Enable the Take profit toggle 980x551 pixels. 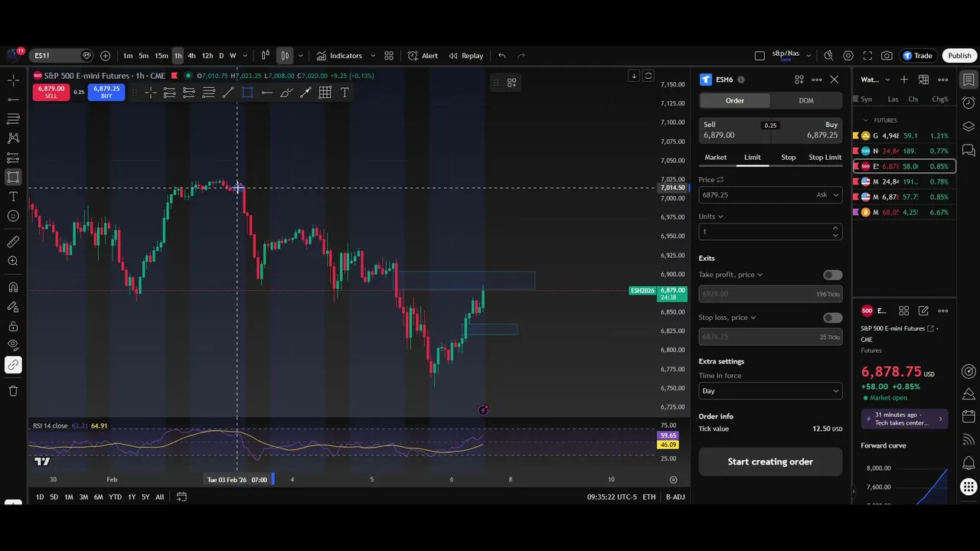832,275
